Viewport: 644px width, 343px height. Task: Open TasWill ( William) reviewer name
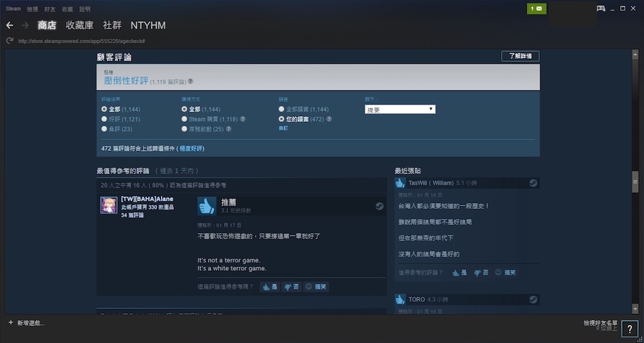[431, 183]
